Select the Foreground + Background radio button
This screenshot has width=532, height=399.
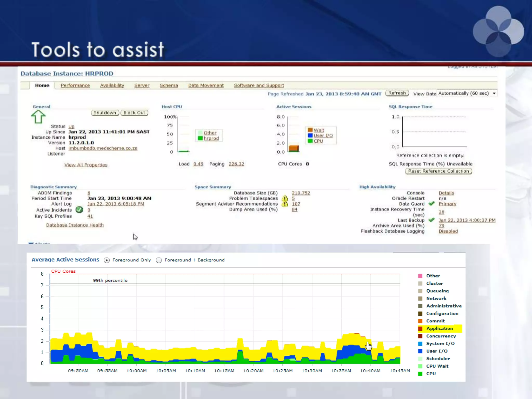pyautogui.click(x=159, y=260)
